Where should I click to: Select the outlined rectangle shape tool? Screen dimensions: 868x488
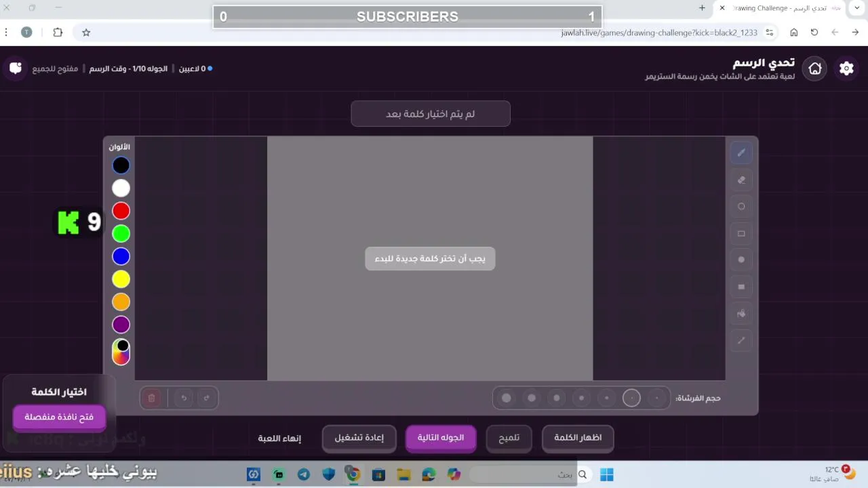pyautogui.click(x=741, y=233)
